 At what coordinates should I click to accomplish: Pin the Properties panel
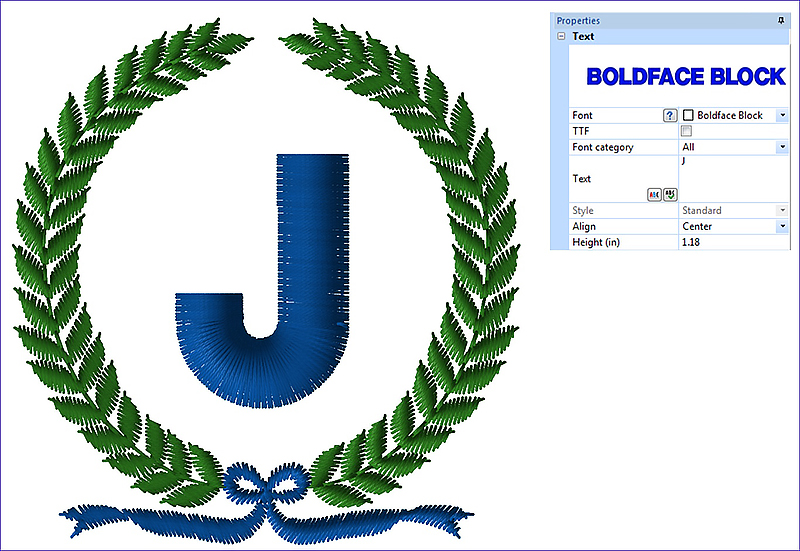coord(781,20)
